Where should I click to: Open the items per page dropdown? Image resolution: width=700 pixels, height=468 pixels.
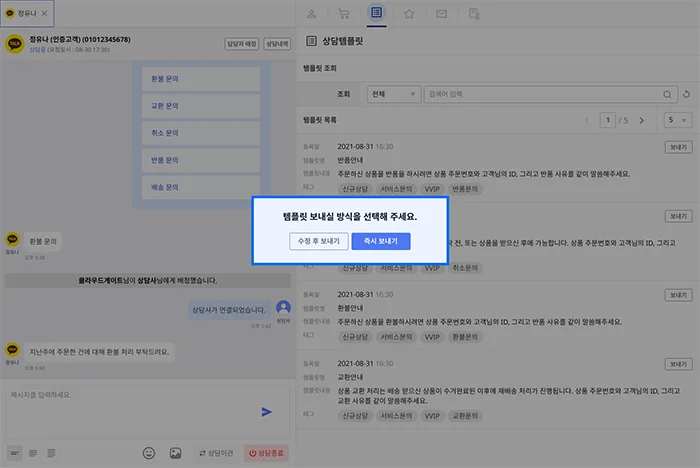coord(678,120)
